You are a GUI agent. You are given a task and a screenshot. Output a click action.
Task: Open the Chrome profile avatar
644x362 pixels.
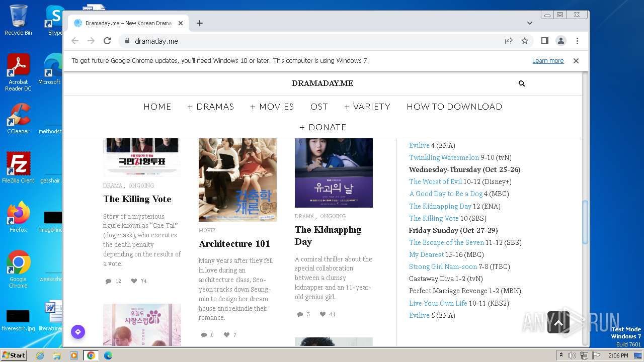[560, 41]
